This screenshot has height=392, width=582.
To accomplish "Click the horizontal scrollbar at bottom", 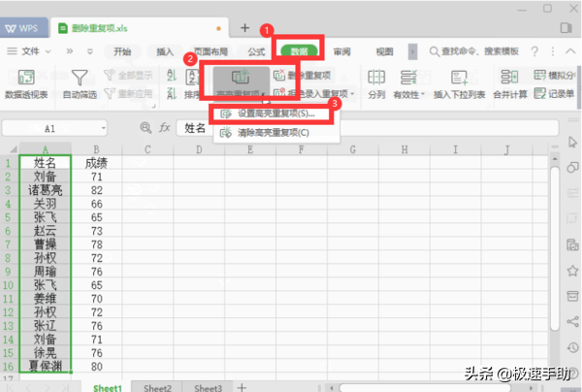I will [425, 388].
